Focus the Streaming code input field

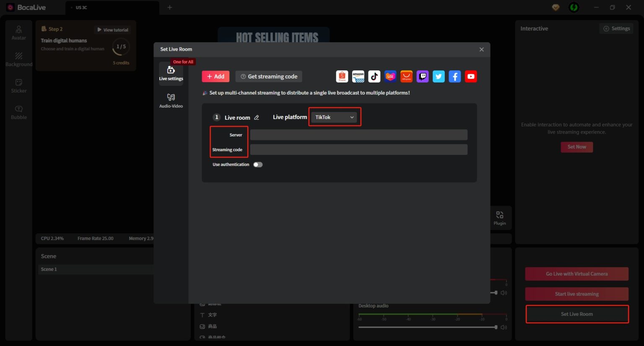(x=358, y=150)
